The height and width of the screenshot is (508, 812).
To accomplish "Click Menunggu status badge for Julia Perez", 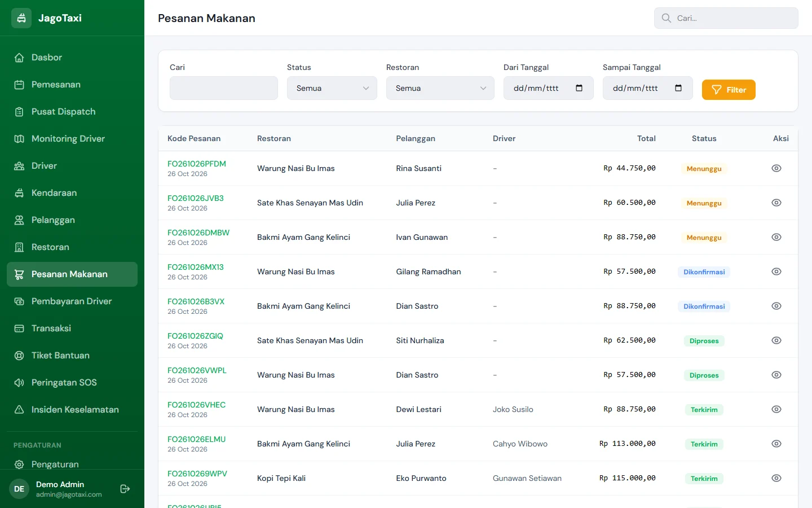I will 704,203.
